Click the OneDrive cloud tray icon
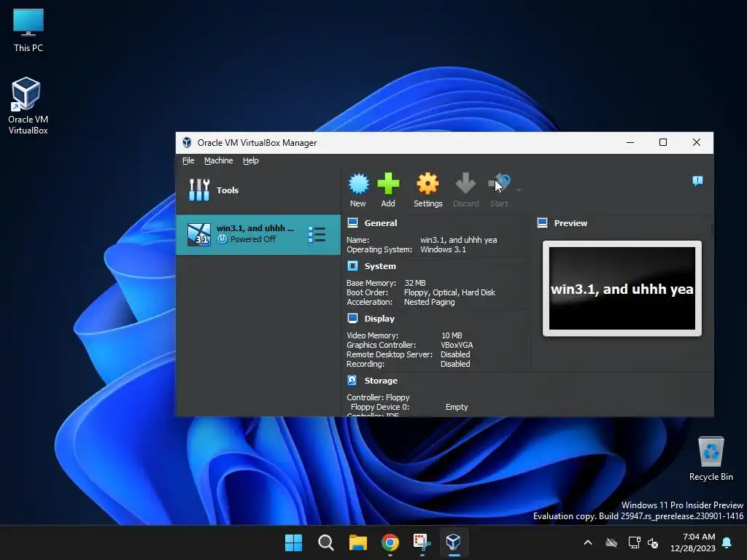 click(611, 542)
